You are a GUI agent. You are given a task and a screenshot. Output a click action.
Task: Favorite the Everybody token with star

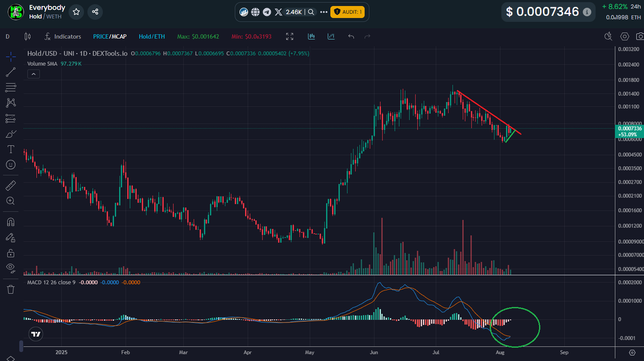click(75, 11)
